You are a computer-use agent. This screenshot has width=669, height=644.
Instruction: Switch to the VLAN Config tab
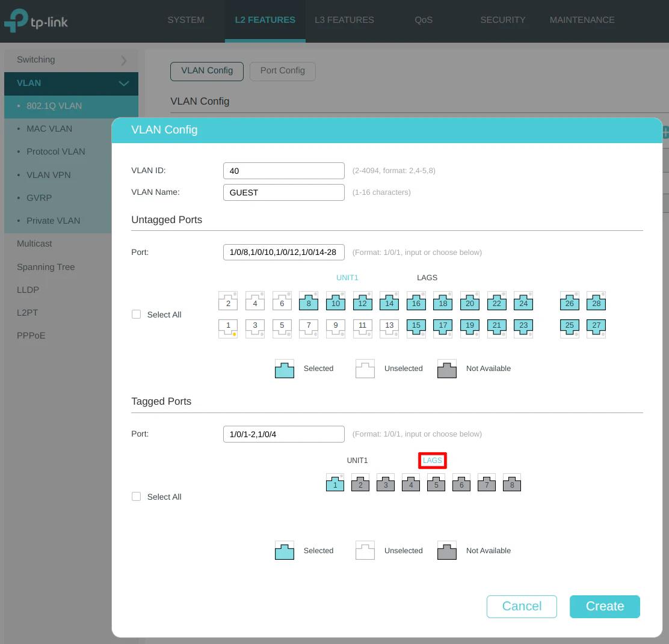click(x=207, y=71)
